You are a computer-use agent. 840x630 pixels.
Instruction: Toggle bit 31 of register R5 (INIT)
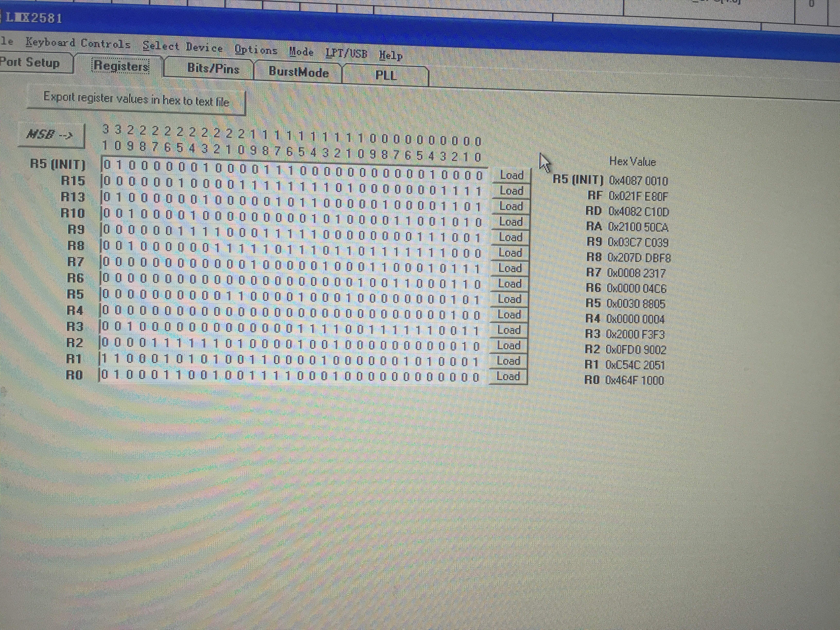(107, 164)
